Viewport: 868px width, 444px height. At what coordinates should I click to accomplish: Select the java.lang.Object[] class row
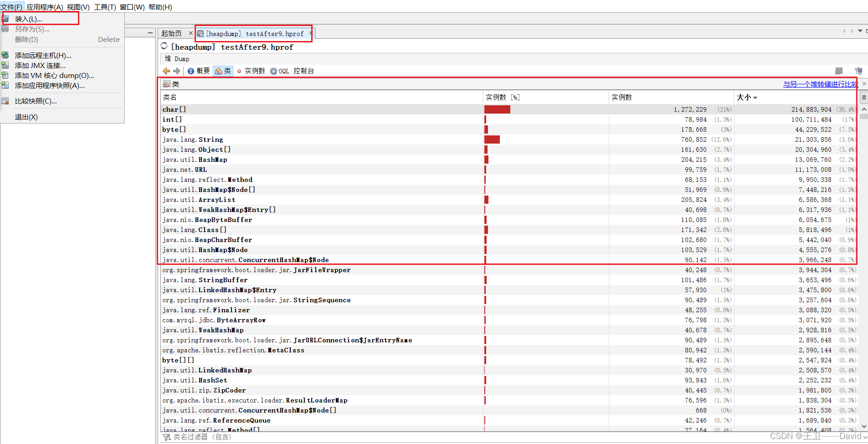[x=509, y=150]
